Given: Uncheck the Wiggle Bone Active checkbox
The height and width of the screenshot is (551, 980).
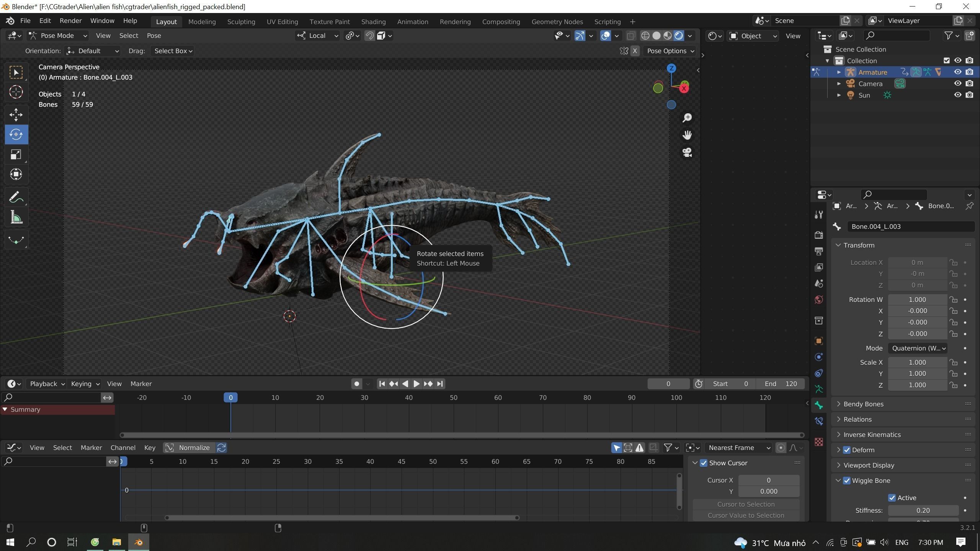Looking at the screenshot, I should [892, 498].
